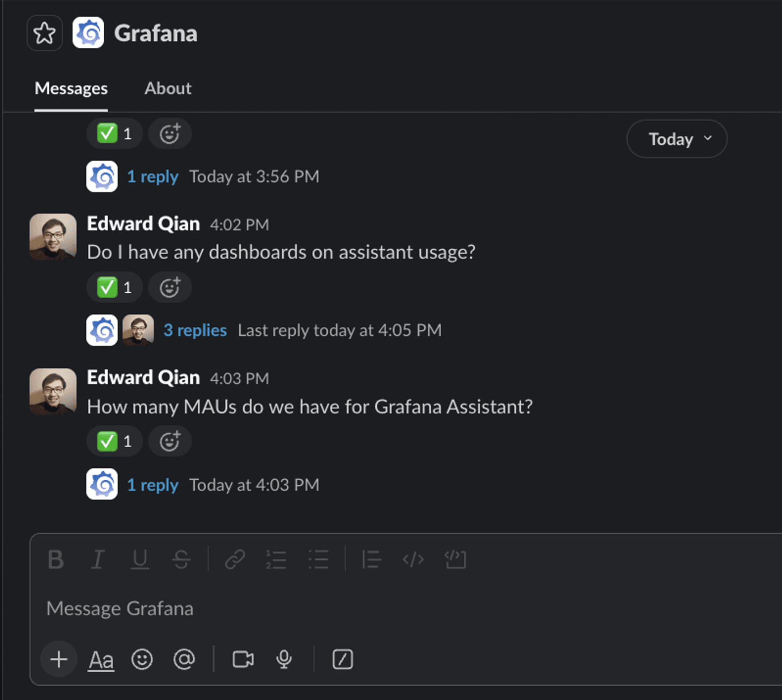Open the 1 reply thread from 4:03 PM
Image resolution: width=782 pixels, height=700 pixels.
click(153, 485)
